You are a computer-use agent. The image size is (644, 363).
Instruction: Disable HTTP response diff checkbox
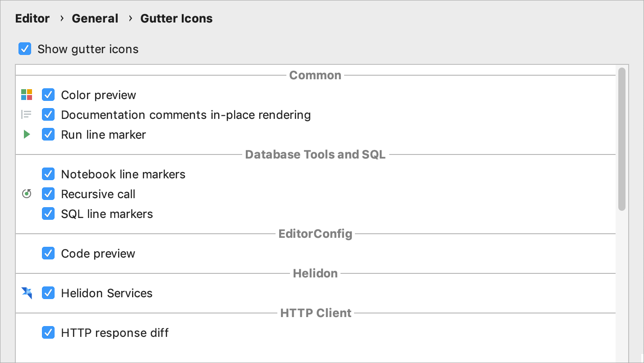tap(48, 332)
